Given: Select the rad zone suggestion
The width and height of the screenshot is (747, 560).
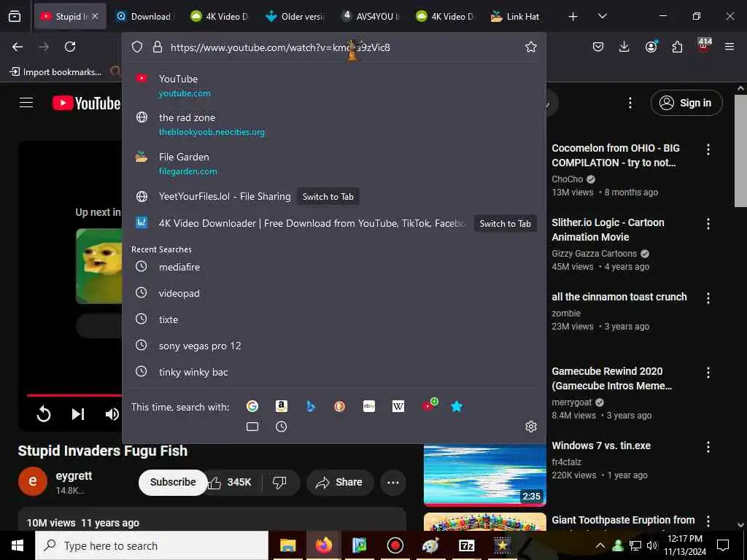Looking at the screenshot, I should (x=334, y=124).
